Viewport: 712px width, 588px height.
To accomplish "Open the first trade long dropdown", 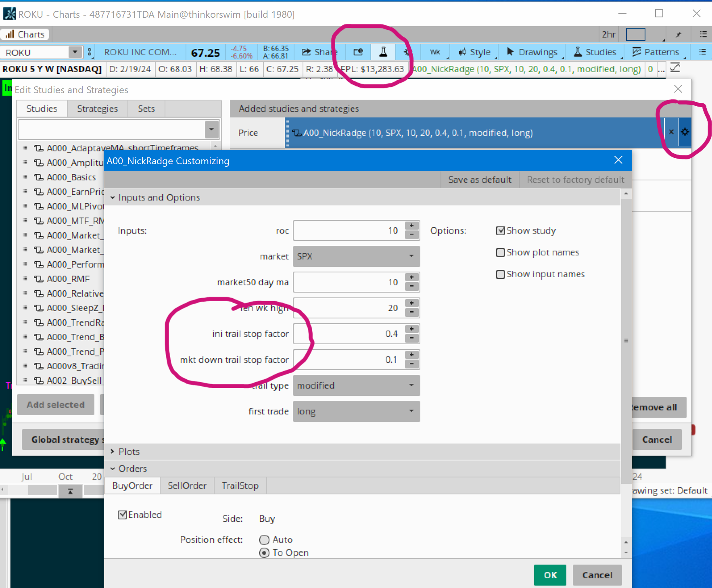I will pyautogui.click(x=356, y=411).
